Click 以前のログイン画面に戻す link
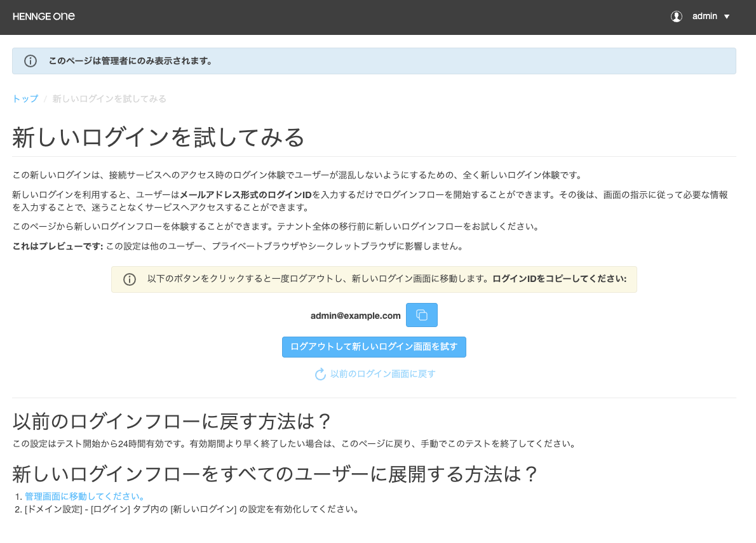Screen dimensions: 756x543 [x=383, y=374]
